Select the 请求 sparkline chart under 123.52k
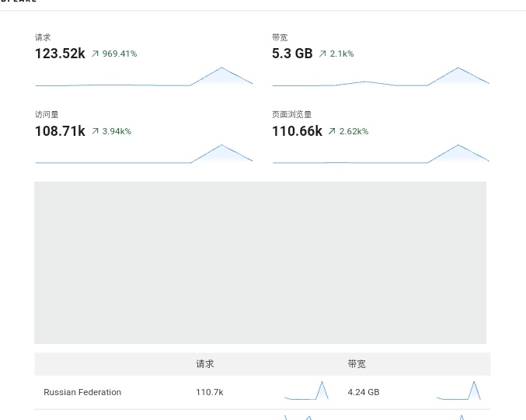526x420 pixels. coord(144,76)
